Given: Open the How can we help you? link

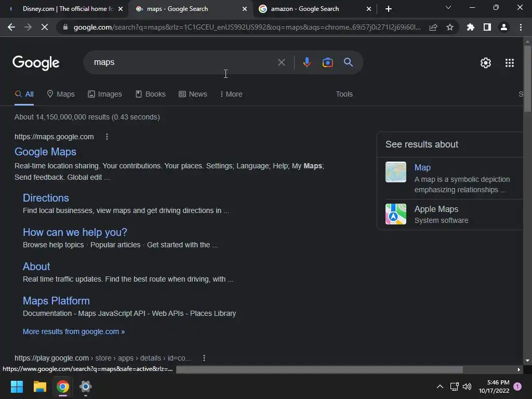Looking at the screenshot, I should point(75,232).
